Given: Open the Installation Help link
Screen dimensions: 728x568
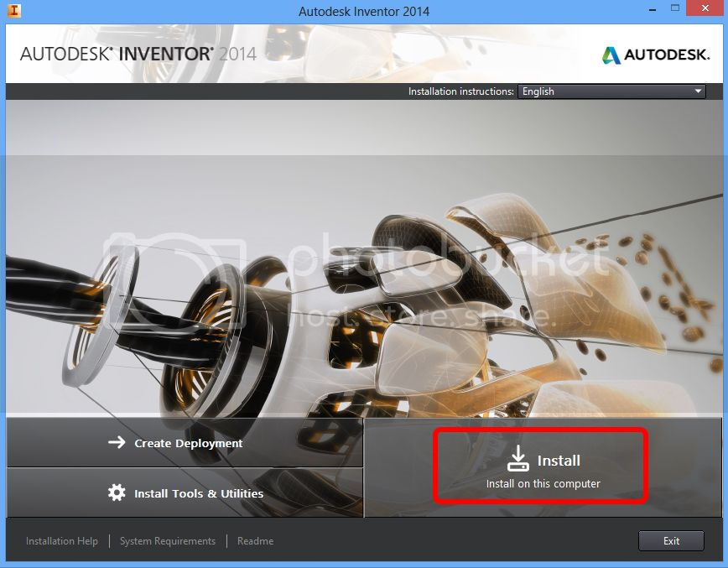Looking at the screenshot, I should click(x=62, y=541).
